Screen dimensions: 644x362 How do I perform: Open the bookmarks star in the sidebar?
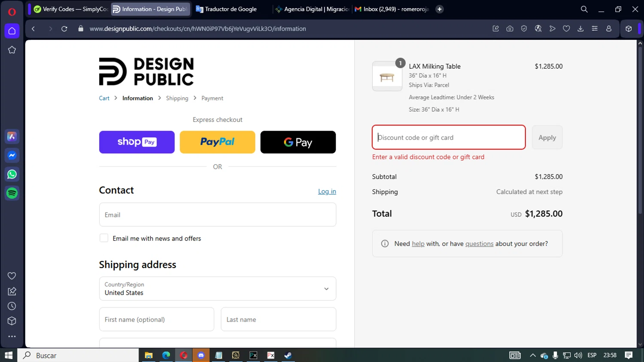[x=12, y=50]
